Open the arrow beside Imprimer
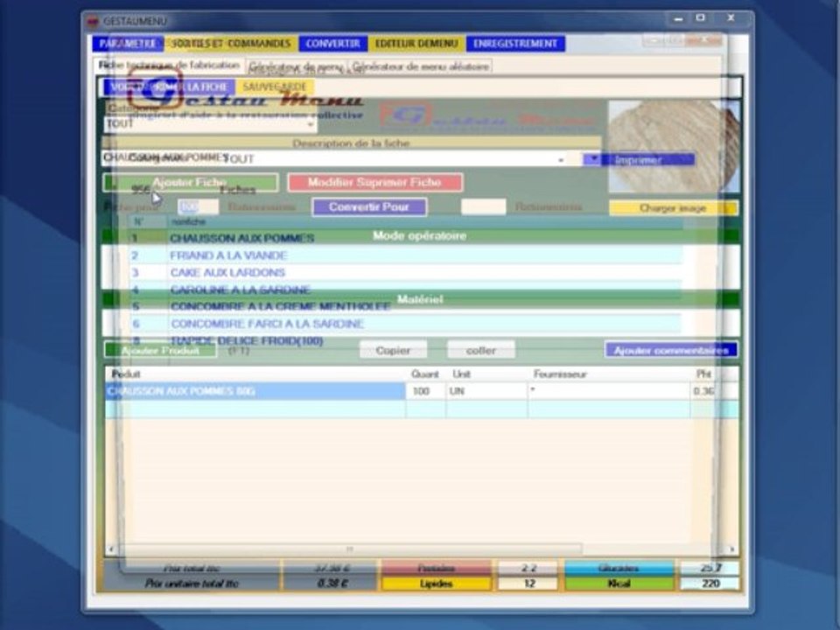 (x=592, y=159)
